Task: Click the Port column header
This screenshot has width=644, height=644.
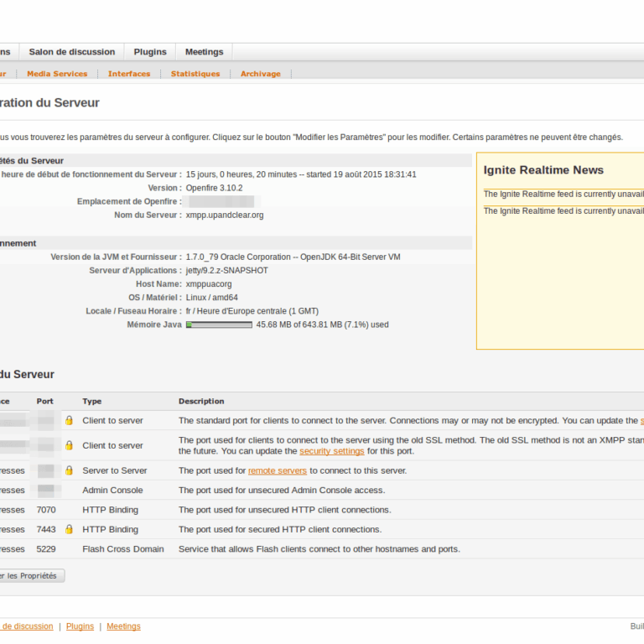Action: click(x=44, y=402)
